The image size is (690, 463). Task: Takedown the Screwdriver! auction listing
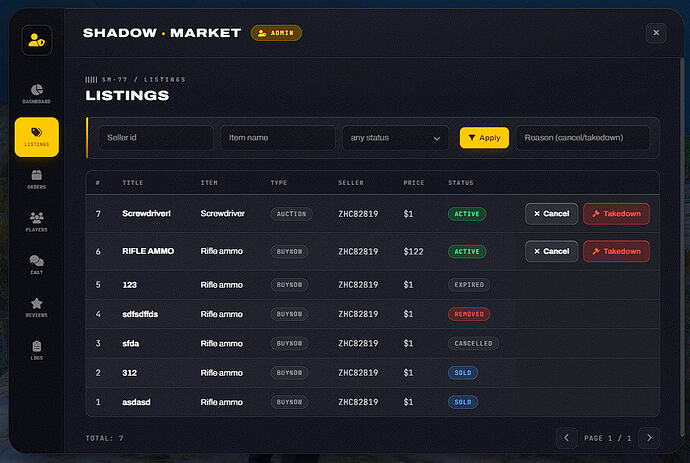(616, 214)
